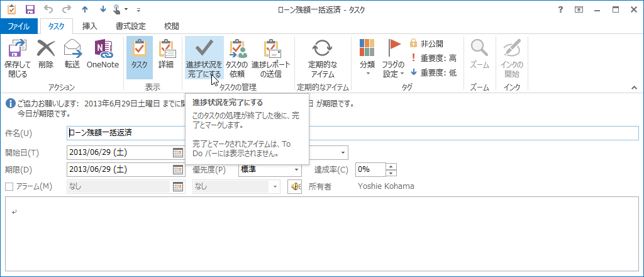The height and width of the screenshot is (277, 644).
Task: Click the info icon in the message bar
Action: tap(10, 104)
